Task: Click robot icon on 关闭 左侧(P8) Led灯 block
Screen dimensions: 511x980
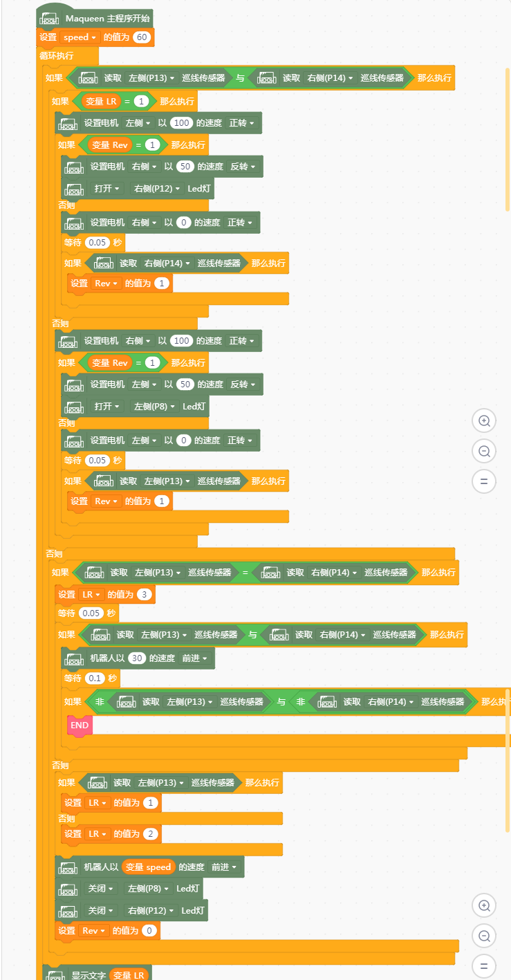Action: pyautogui.click(x=68, y=889)
